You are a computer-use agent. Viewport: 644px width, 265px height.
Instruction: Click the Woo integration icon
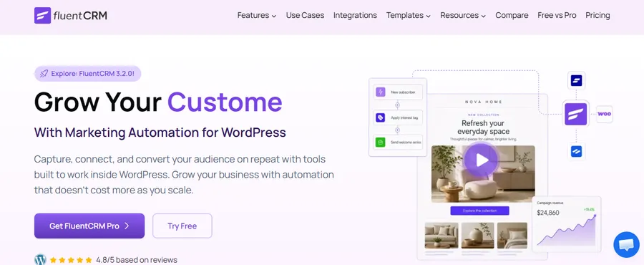604,114
